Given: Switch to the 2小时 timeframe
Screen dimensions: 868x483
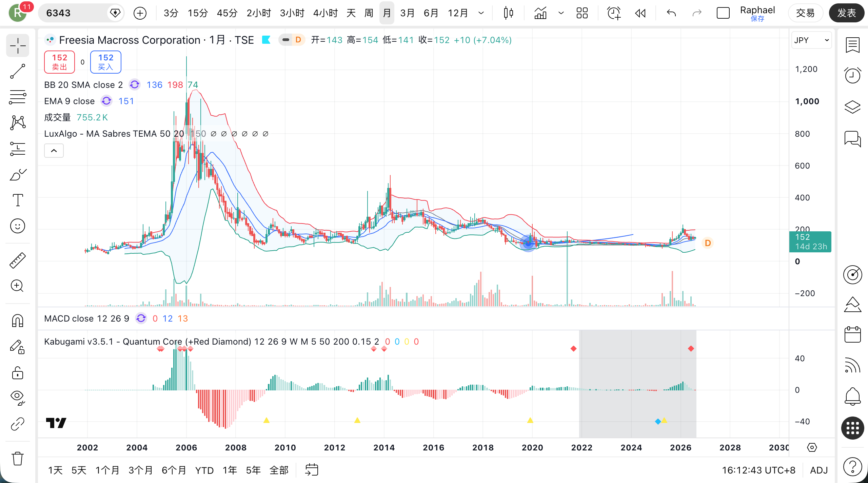Looking at the screenshot, I should pyautogui.click(x=259, y=13).
